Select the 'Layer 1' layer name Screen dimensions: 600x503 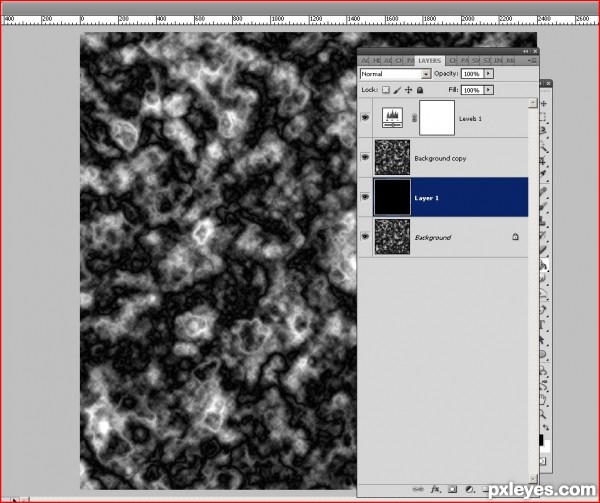[x=426, y=198]
